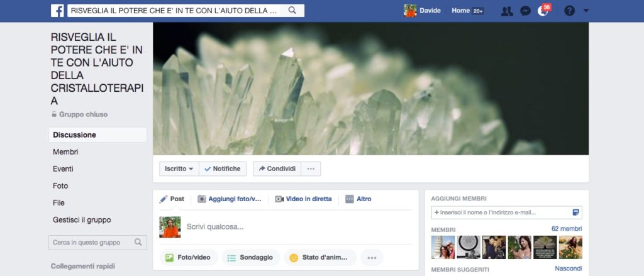The height and width of the screenshot is (276, 644).
Task: Open third member thumbnail with couple
Action: 494,247
